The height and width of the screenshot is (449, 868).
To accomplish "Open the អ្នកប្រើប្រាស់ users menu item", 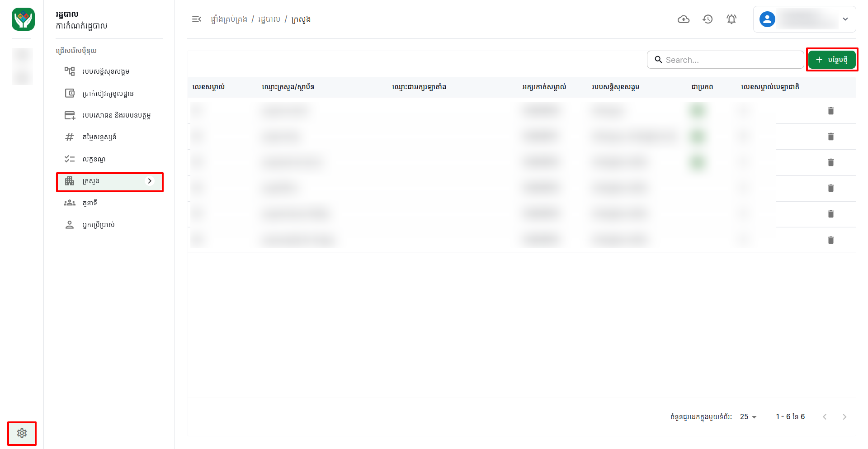I will (109, 225).
